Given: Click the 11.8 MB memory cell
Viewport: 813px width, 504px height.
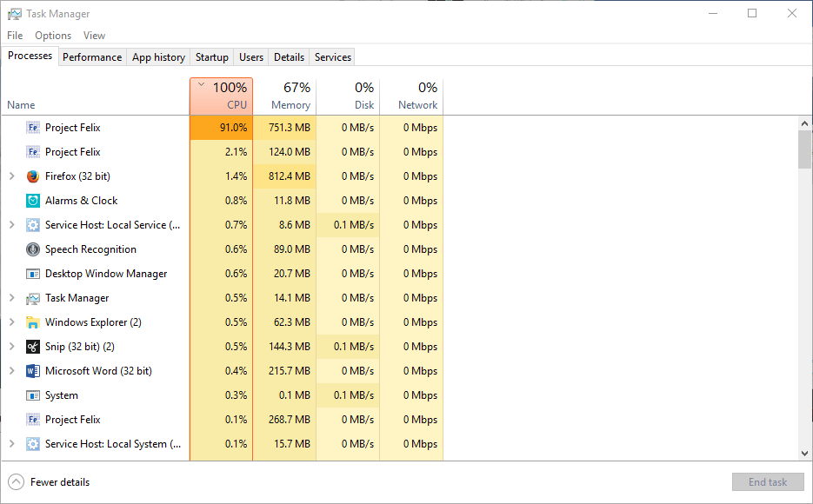Looking at the screenshot, I should coord(284,201).
